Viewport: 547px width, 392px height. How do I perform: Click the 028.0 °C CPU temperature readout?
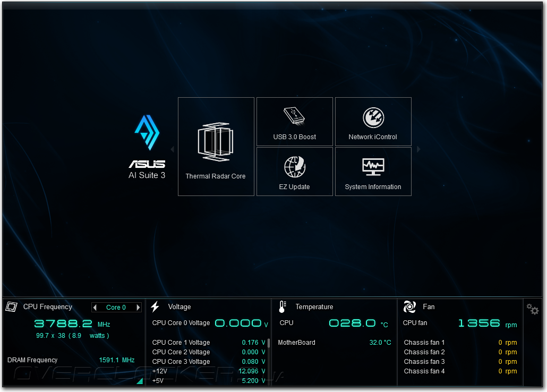click(x=358, y=323)
